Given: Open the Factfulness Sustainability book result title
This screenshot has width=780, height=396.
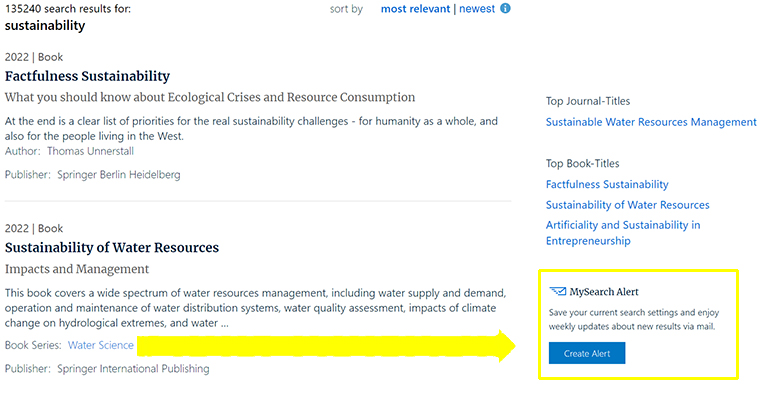Looking at the screenshot, I should [88, 76].
